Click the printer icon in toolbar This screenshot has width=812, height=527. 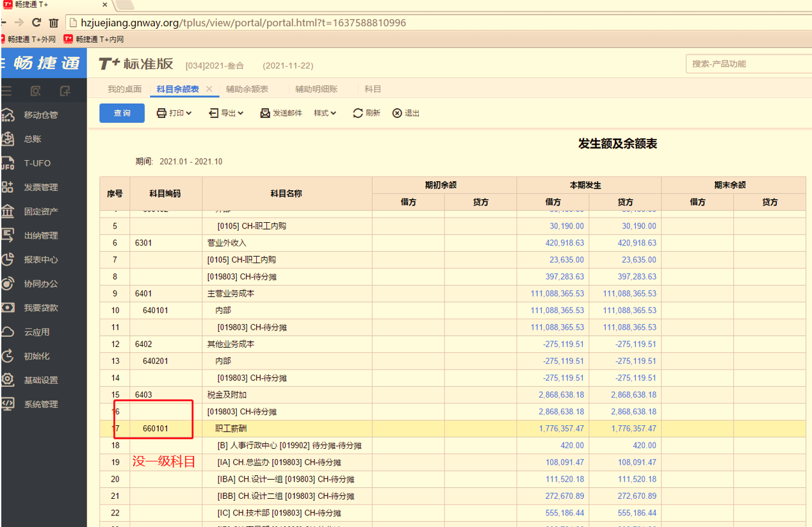[x=161, y=113]
